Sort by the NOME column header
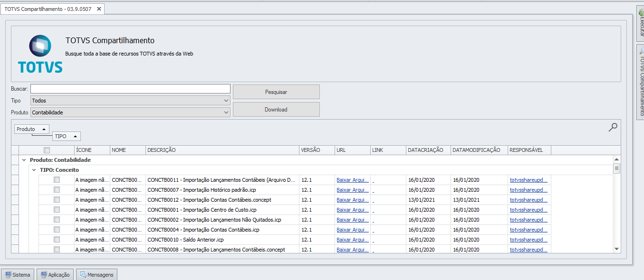Screen dimensions: 644x280 point(128,150)
